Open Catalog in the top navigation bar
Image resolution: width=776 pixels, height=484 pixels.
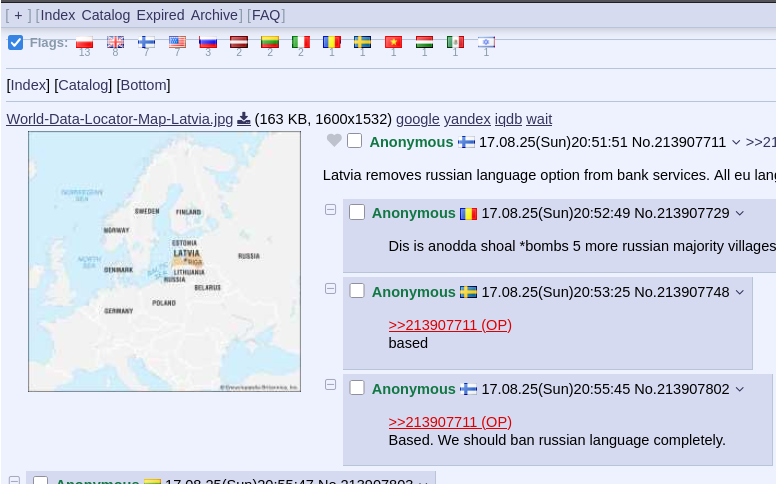click(106, 15)
